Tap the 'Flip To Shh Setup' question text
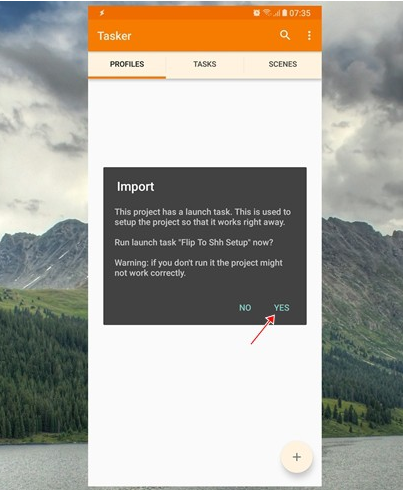The height and width of the screenshot is (490, 403). pyautogui.click(x=194, y=242)
